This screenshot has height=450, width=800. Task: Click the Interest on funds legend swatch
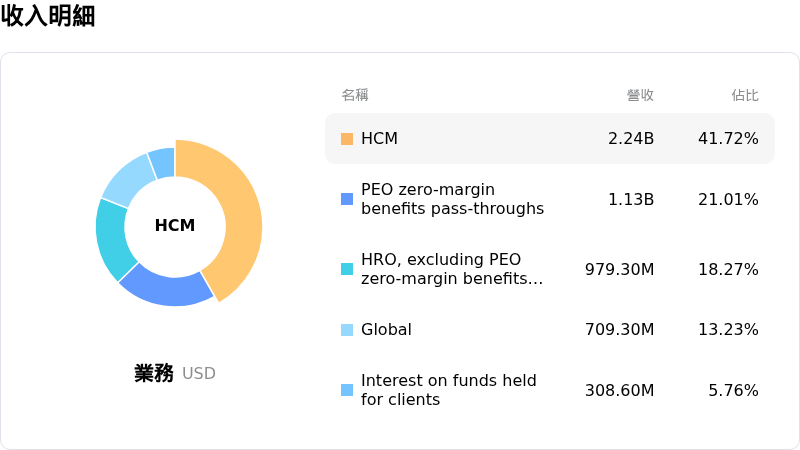tap(347, 390)
